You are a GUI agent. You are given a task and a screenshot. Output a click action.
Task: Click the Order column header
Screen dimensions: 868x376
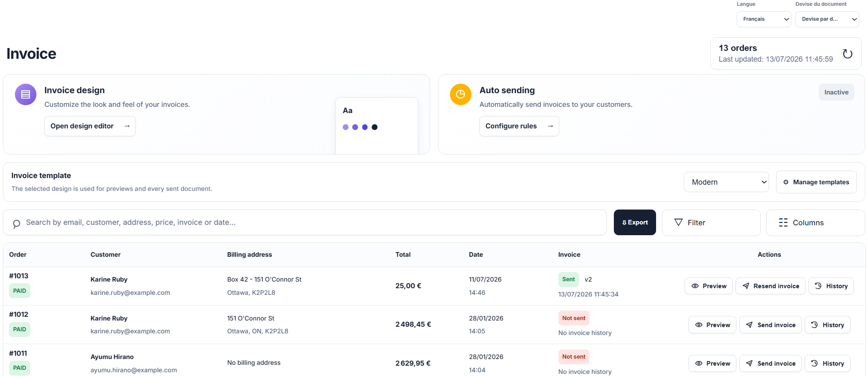(18, 255)
